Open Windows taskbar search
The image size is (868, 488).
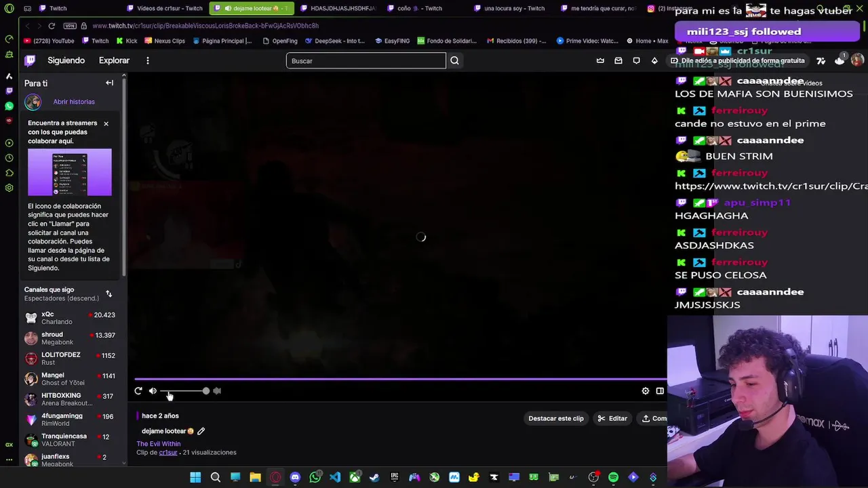(216, 477)
